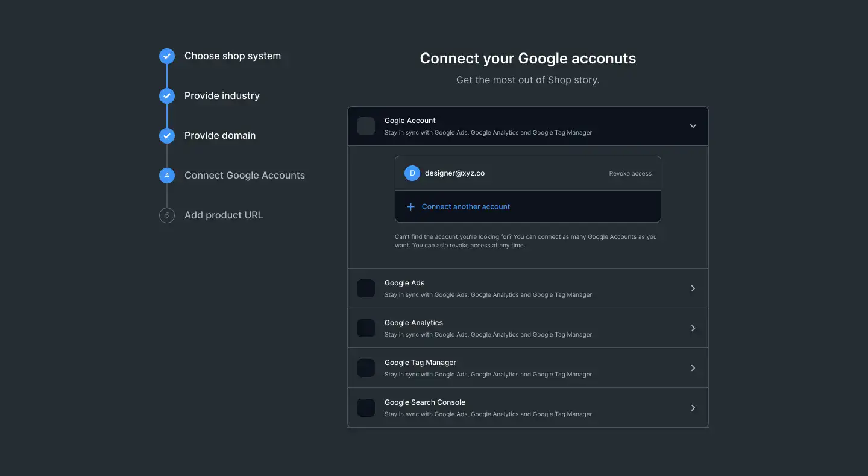Expand the Google Search Console row chevron
This screenshot has height=476, width=868.
693,408
